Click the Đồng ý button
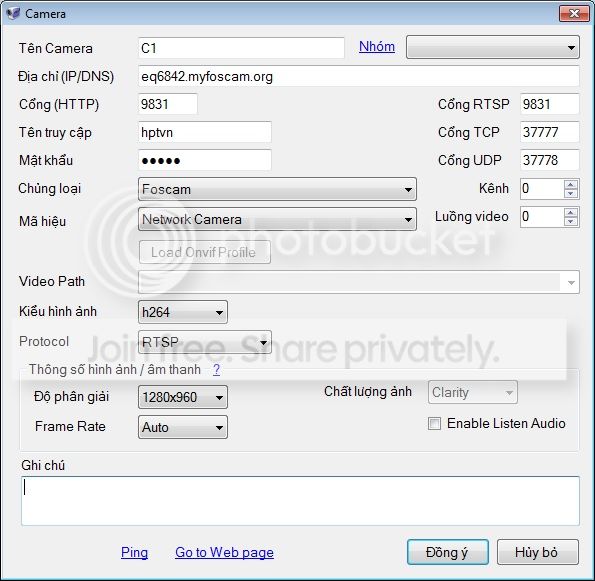The height and width of the screenshot is (581, 595). tap(447, 552)
